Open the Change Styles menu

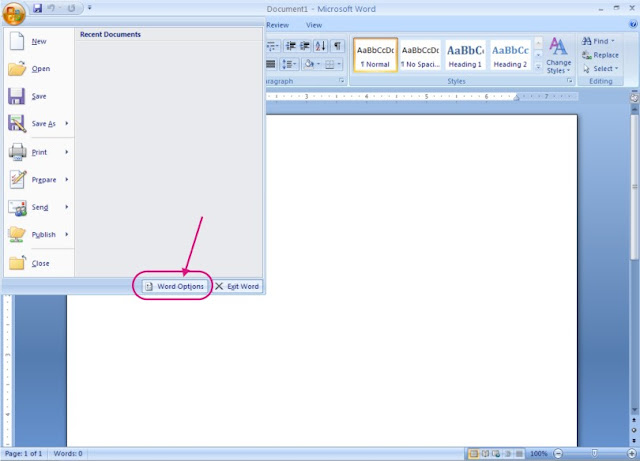pos(558,56)
